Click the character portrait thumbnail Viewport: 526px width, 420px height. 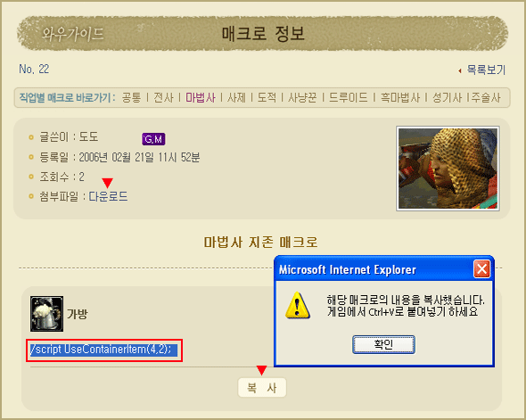[x=448, y=169]
